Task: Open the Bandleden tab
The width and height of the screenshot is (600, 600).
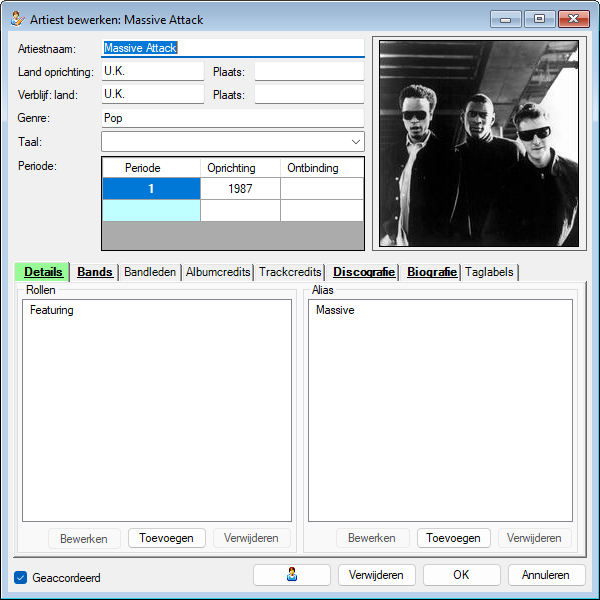Action: pyautogui.click(x=150, y=272)
